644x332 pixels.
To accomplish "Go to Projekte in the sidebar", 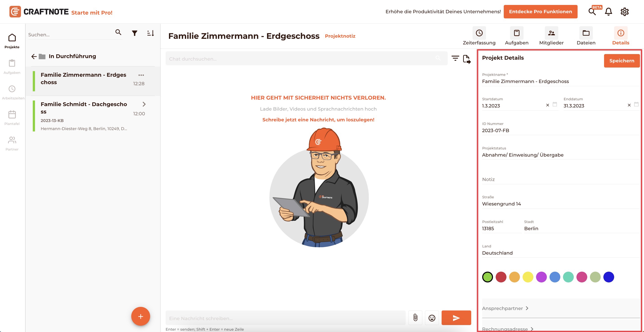I will 12,41.
